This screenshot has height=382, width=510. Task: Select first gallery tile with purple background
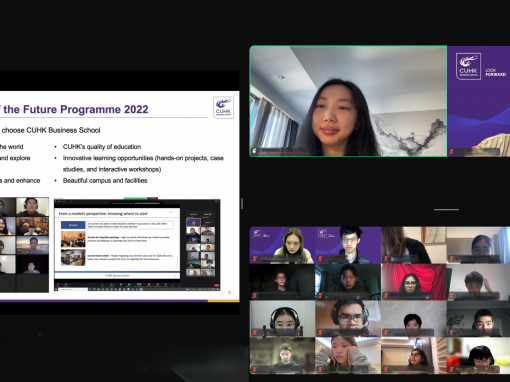(x=282, y=245)
